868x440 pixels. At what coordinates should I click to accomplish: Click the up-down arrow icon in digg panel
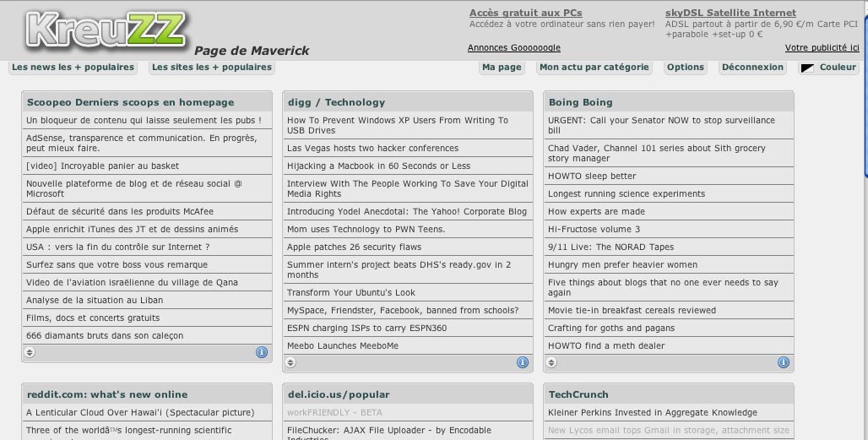pyautogui.click(x=290, y=362)
